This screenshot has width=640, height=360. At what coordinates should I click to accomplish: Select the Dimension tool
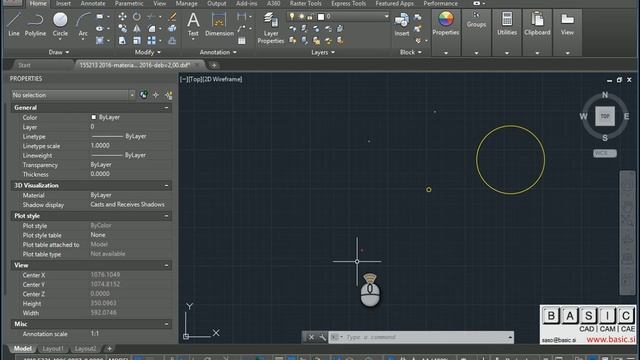click(x=219, y=24)
